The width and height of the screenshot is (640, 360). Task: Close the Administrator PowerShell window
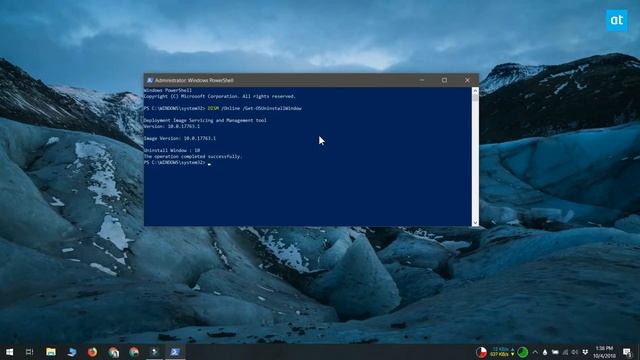[x=467, y=80]
